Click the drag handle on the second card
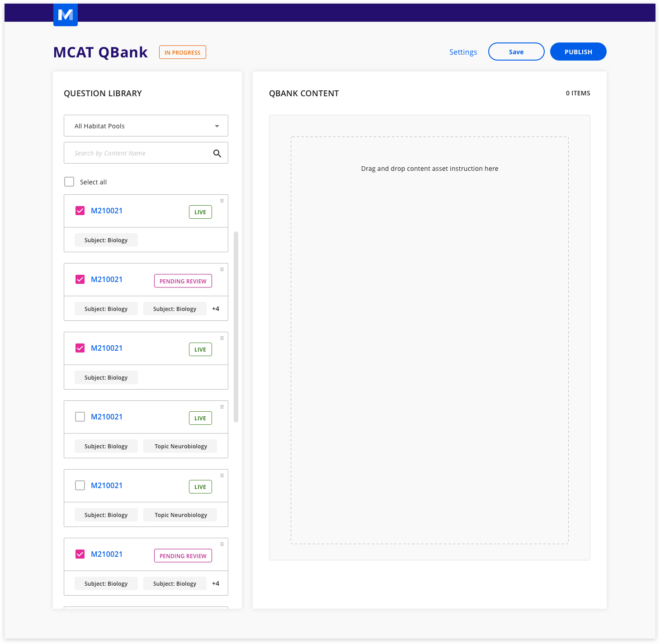Viewport: 660px width, 644px height. [x=222, y=269]
